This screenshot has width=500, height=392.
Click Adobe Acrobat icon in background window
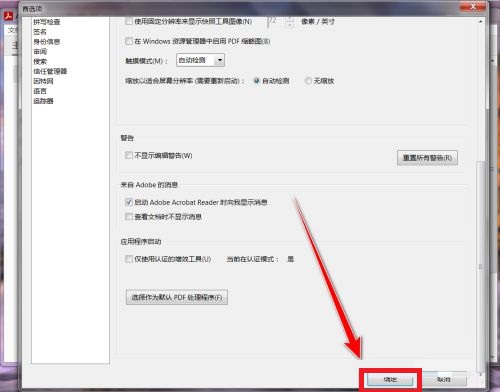(9, 16)
